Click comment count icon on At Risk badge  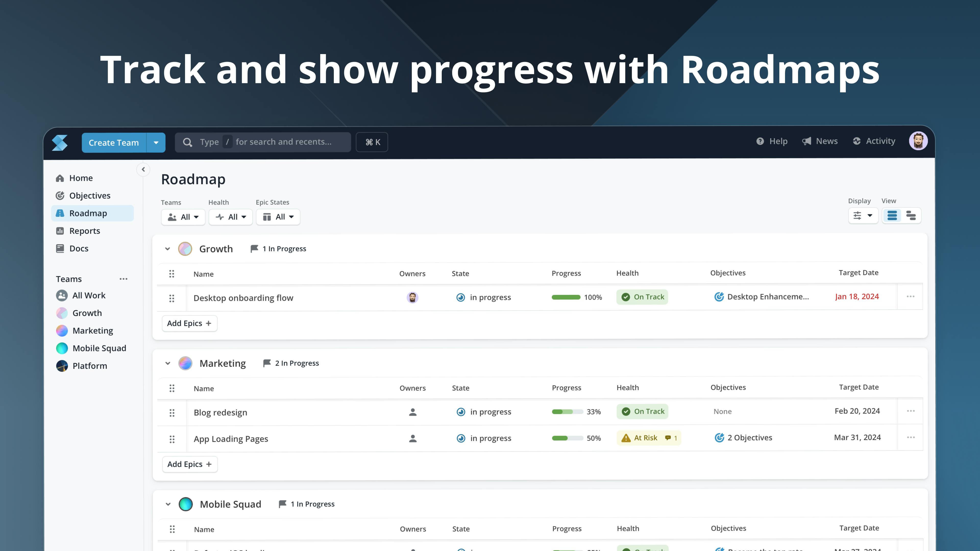point(668,438)
